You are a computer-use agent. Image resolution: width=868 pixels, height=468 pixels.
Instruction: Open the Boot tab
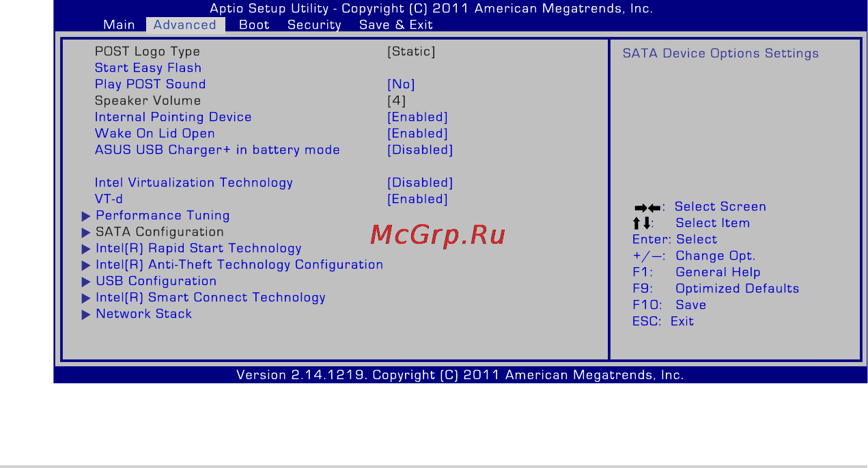[x=254, y=25]
